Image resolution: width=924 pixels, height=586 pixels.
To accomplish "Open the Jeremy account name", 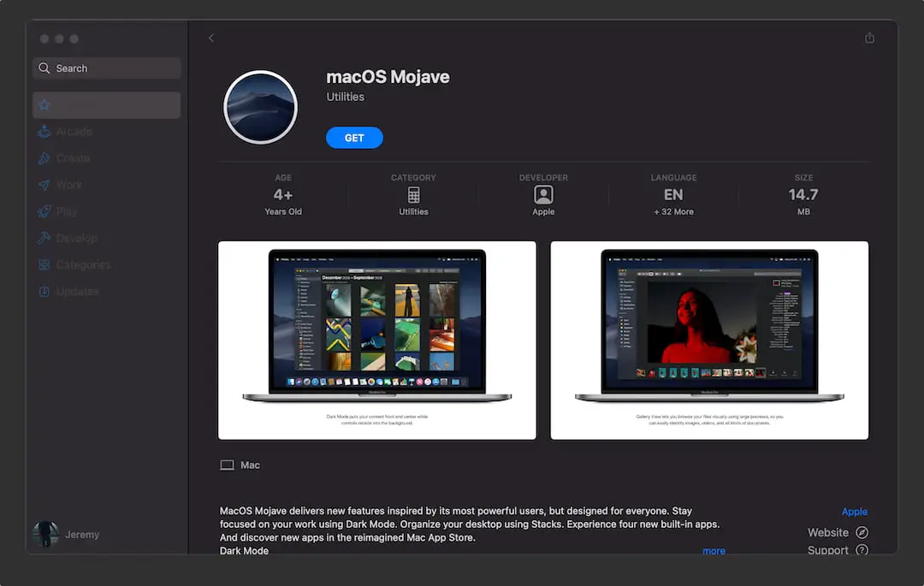I will [82, 535].
